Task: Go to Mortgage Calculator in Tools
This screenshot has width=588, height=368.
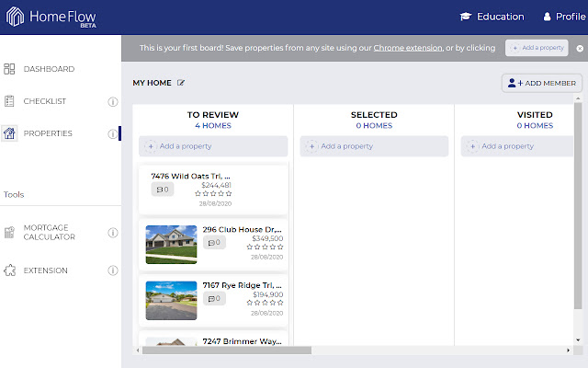Action: click(49, 232)
